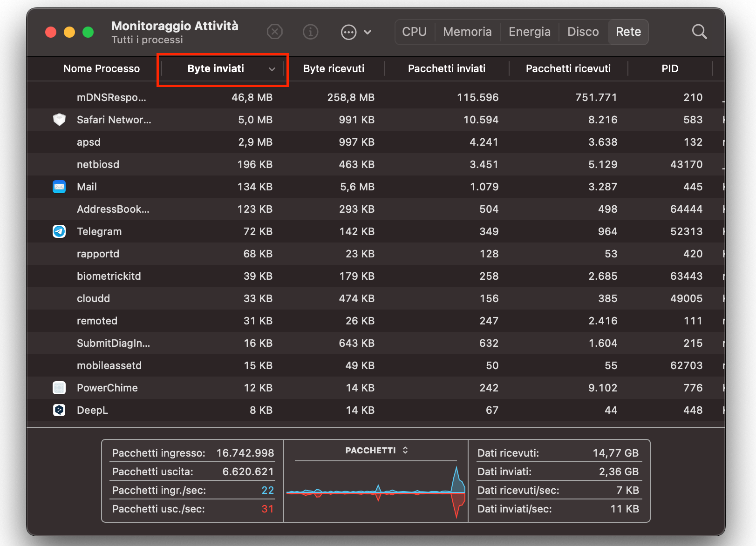
Task: Click the DeepL app icon
Action: [x=59, y=411]
